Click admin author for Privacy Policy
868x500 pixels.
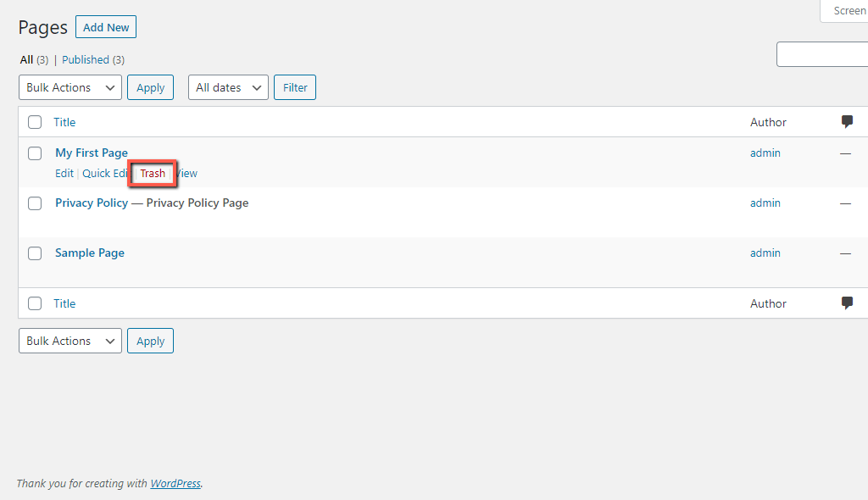click(x=765, y=203)
